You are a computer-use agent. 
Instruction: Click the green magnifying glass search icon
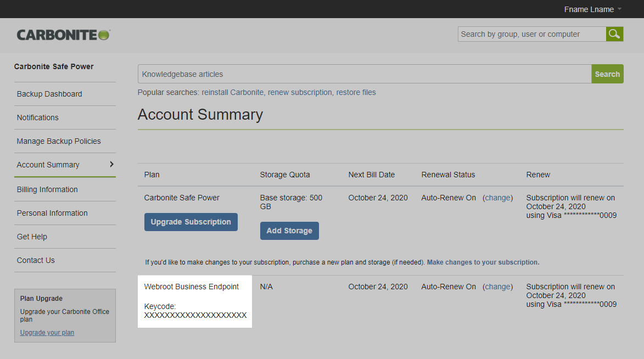click(614, 33)
